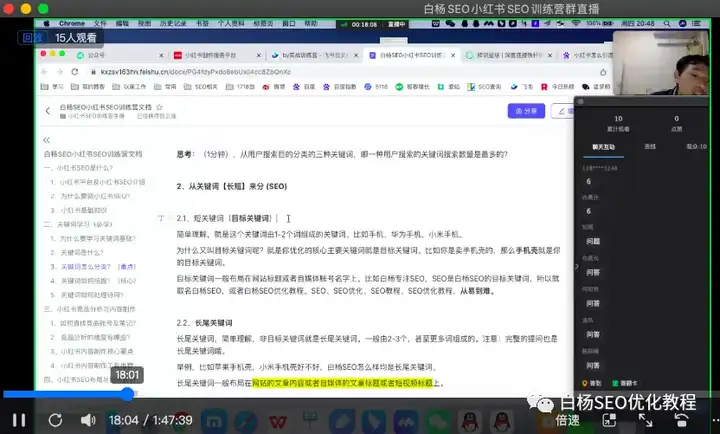Click the presenter webcam thumbnail
720x434 pixels.
click(660, 63)
